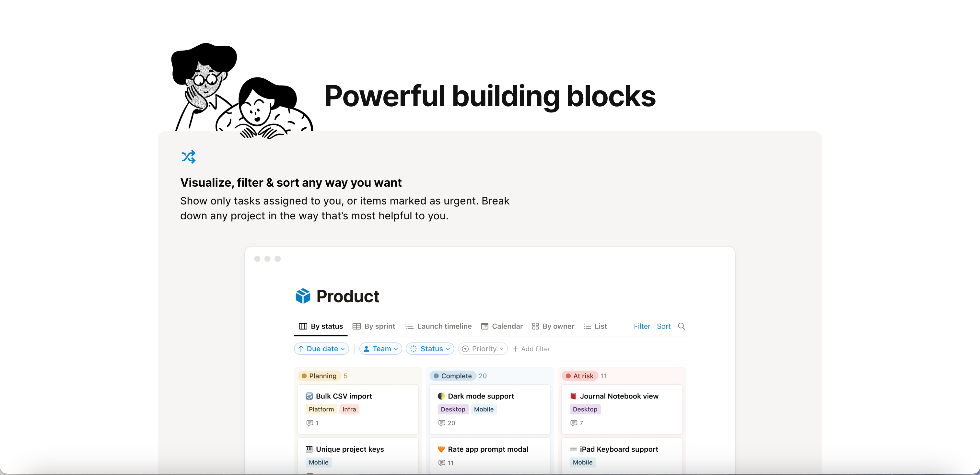Screen dimensions: 980x475
Task: Click the search magnifier icon
Action: 681,326
